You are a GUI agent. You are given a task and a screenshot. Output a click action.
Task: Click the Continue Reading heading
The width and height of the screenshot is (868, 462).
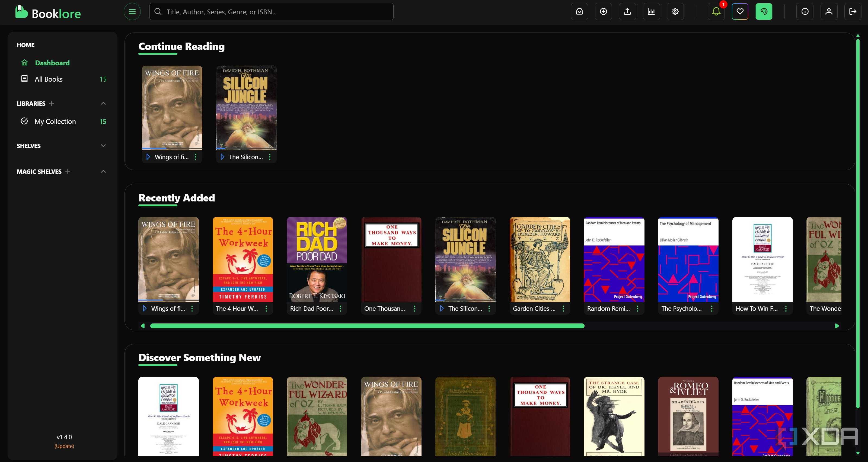click(x=182, y=46)
